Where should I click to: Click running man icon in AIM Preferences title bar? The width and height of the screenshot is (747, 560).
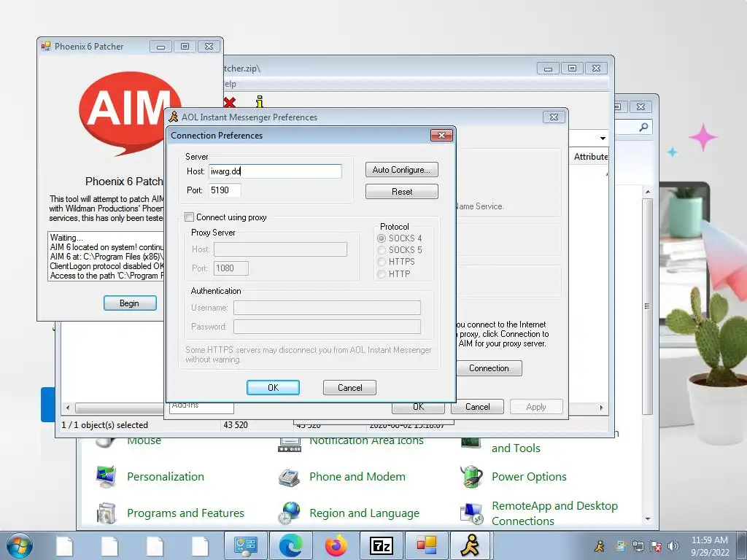point(174,117)
